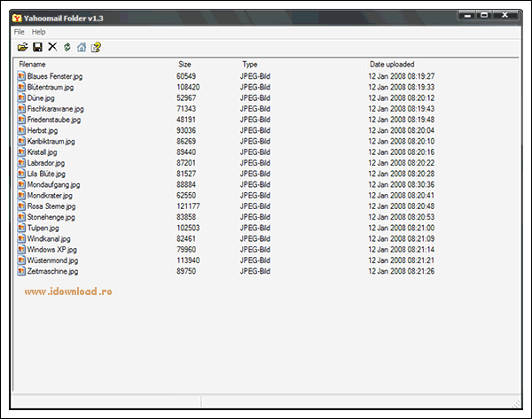Open the File menu
The image size is (532, 419).
[x=20, y=32]
